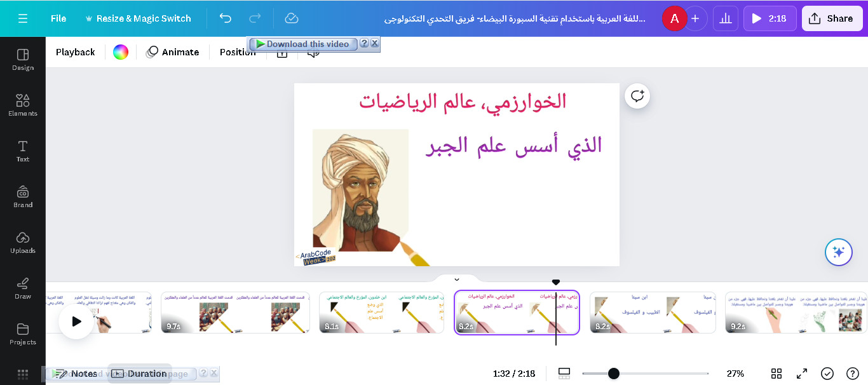Screen dimensions: 868x385
Task: Open the Elements panel
Action: tap(23, 105)
